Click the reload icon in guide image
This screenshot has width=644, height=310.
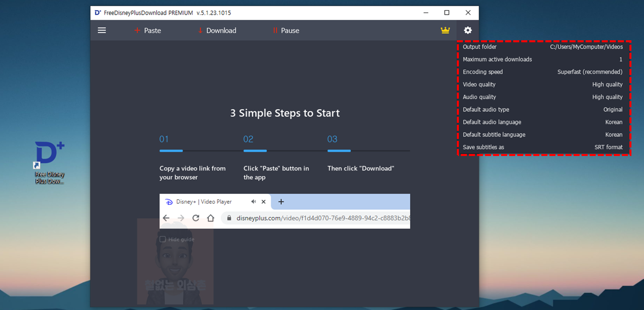196,218
